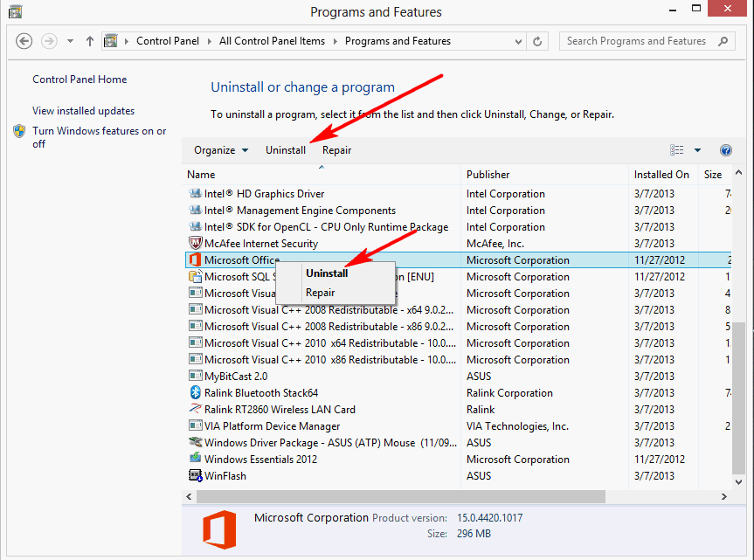Go up one folder level
The width and height of the screenshot is (754, 560).
90,41
